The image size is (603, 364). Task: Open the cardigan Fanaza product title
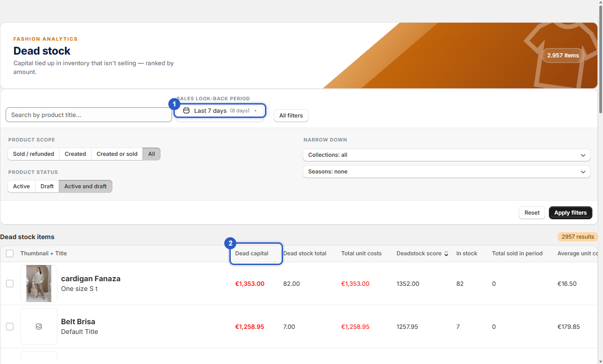click(91, 278)
